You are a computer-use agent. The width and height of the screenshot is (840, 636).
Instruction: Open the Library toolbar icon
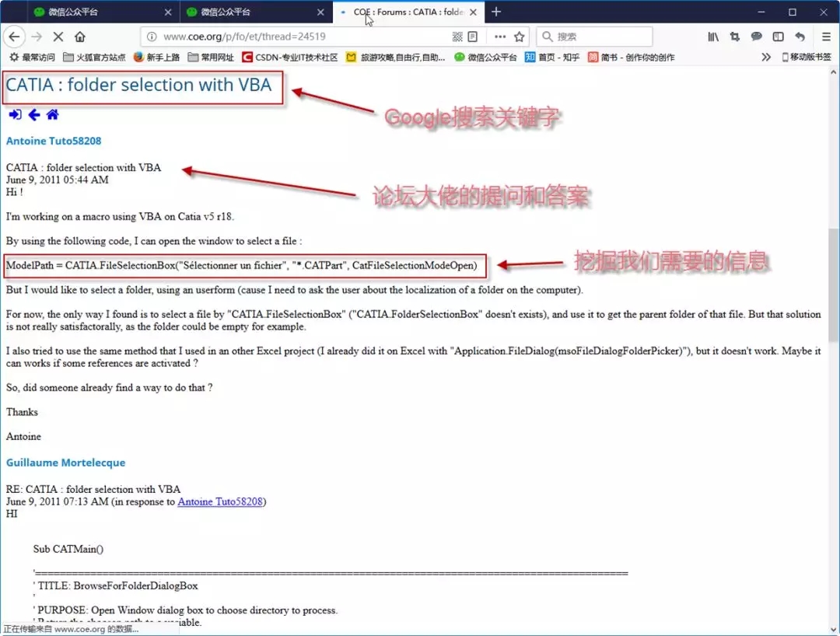[x=713, y=37]
